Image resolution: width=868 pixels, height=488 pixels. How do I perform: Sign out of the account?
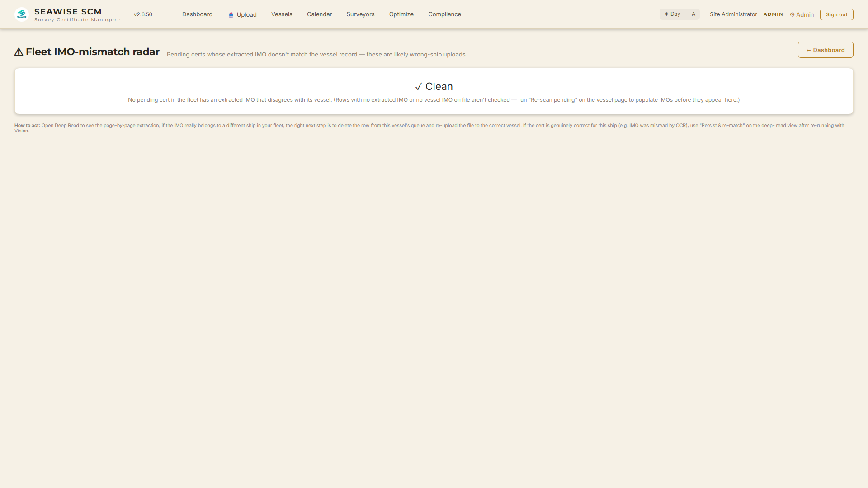pyautogui.click(x=836, y=14)
